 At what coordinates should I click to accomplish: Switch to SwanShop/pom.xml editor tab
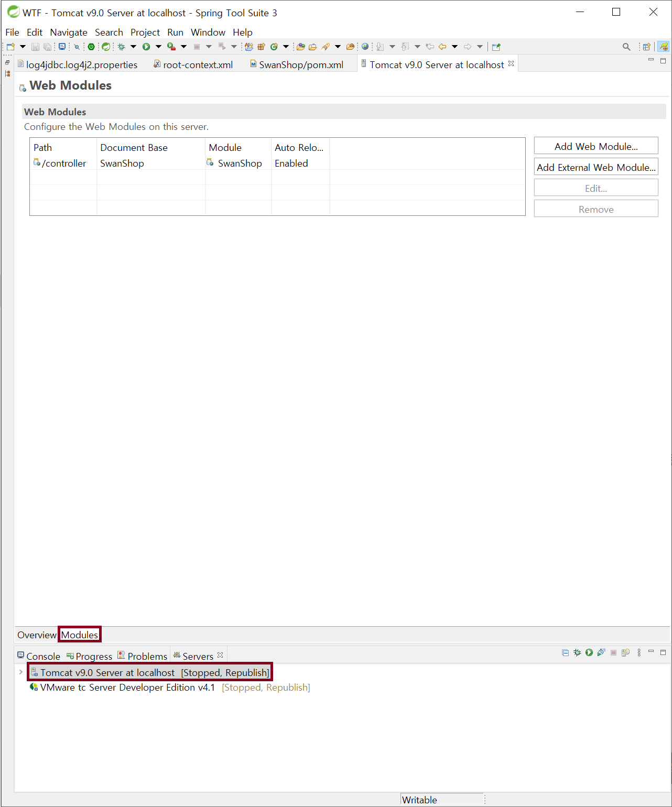pyautogui.click(x=297, y=64)
